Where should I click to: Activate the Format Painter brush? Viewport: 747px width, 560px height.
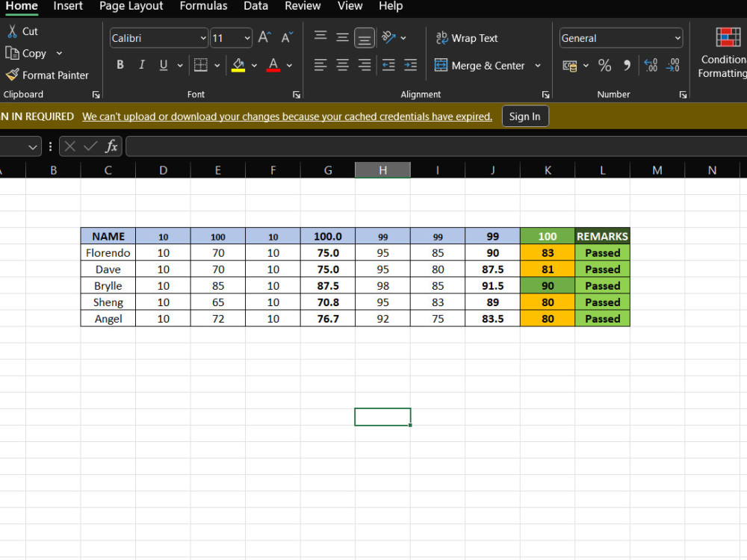pos(13,75)
